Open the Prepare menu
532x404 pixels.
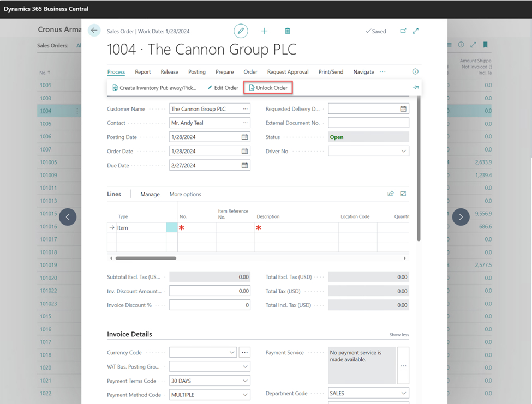(225, 72)
